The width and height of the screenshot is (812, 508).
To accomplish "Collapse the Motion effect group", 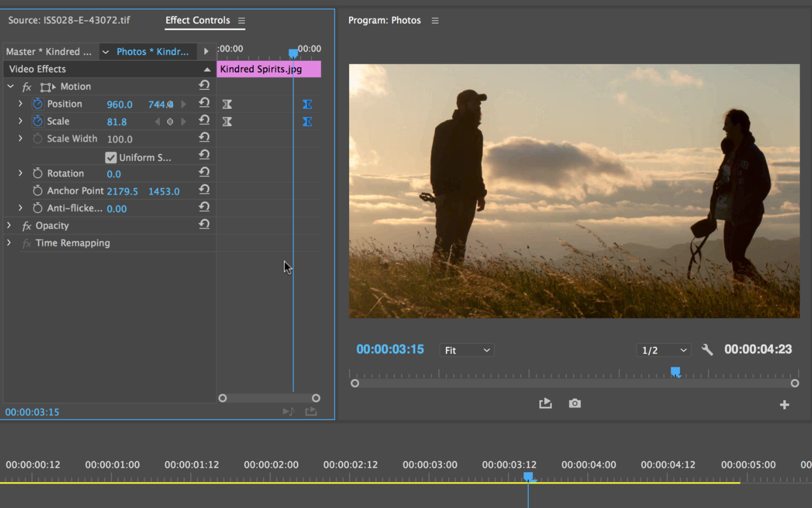I will (x=10, y=86).
